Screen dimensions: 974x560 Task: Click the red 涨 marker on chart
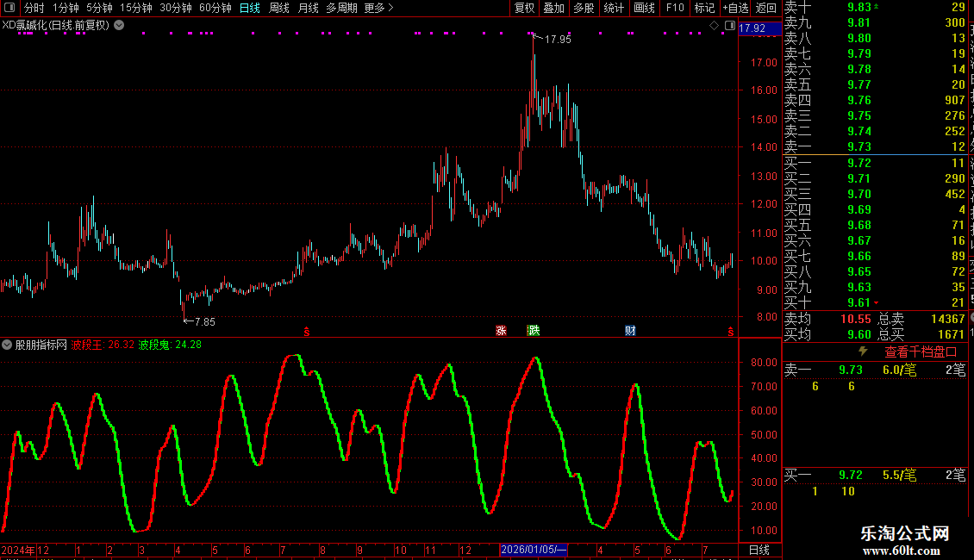pyautogui.click(x=501, y=330)
